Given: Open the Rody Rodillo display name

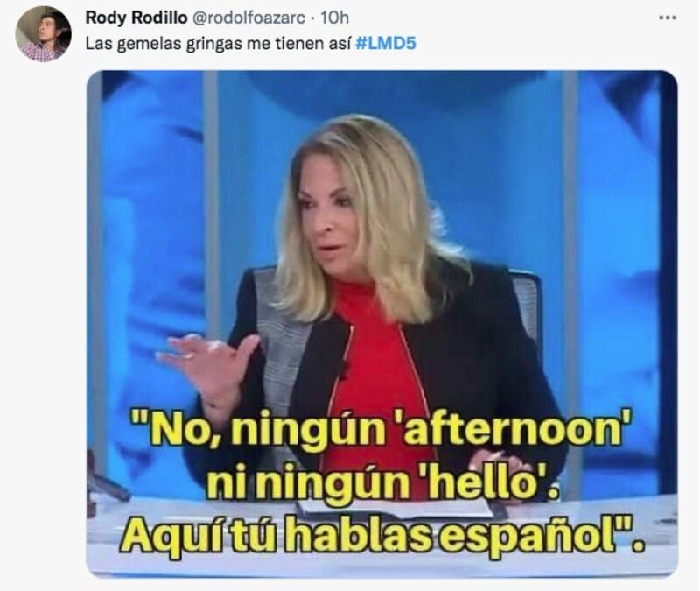Looking at the screenshot, I should [136, 18].
